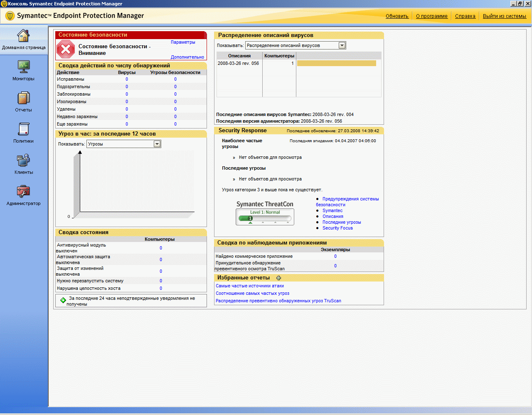Open the Администратор admin section
Image resolution: width=532 pixels, height=415 pixels.
pyautogui.click(x=23, y=195)
